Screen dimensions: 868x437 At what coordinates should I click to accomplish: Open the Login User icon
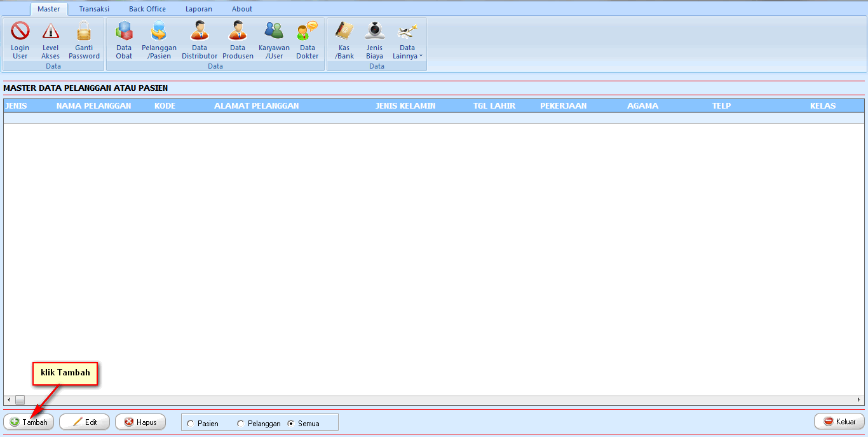pyautogui.click(x=20, y=32)
